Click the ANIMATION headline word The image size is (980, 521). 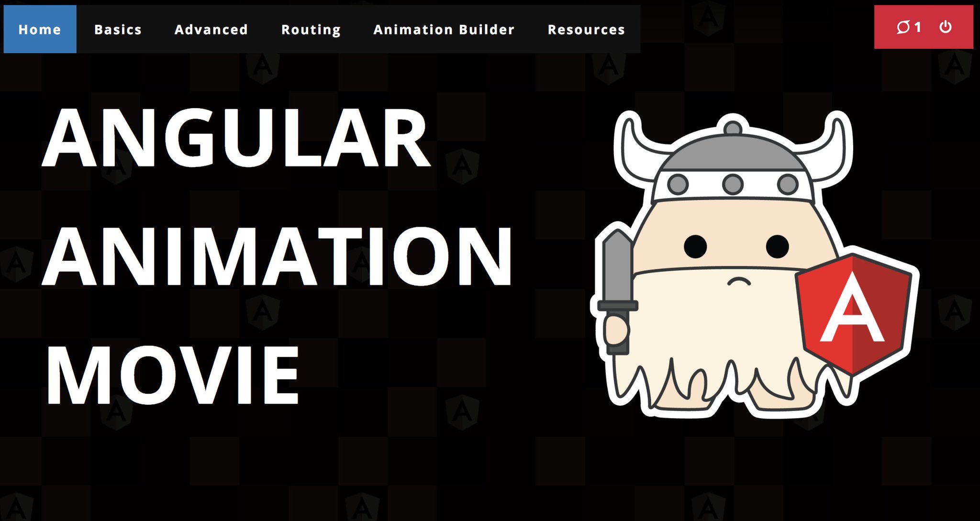point(278,256)
